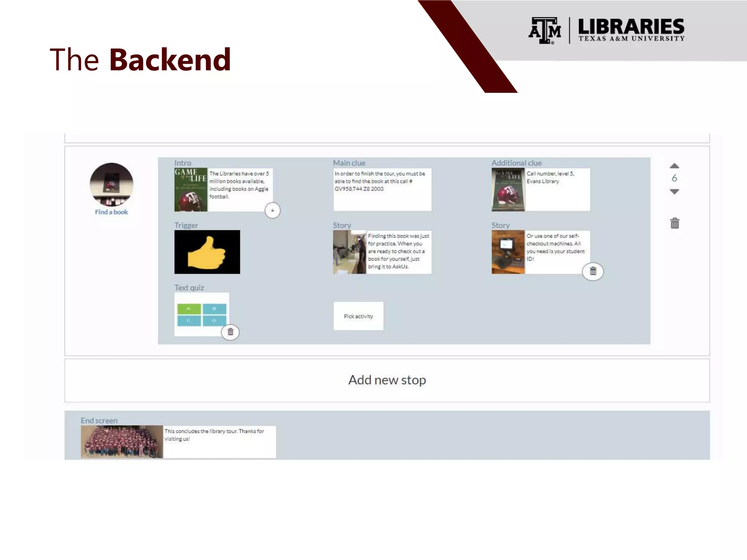Delete the Text quiz activity
This screenshot has height=560, width=747.
(x=230, y=332)
